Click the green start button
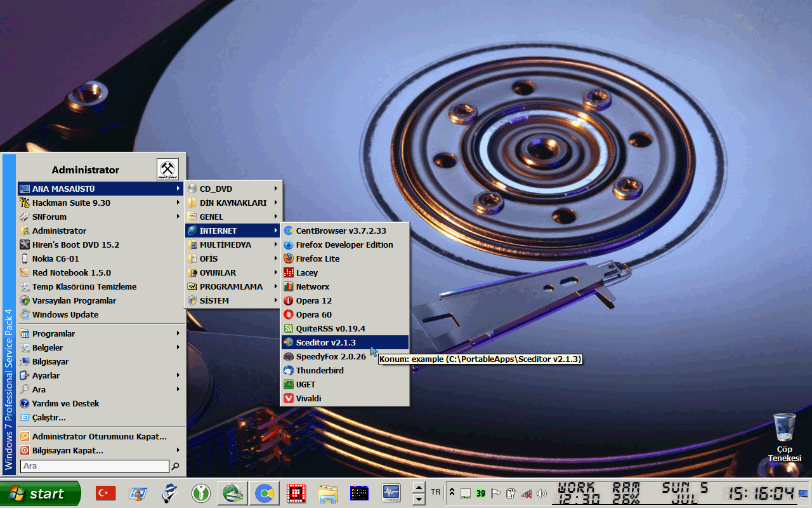 point(41,493)
